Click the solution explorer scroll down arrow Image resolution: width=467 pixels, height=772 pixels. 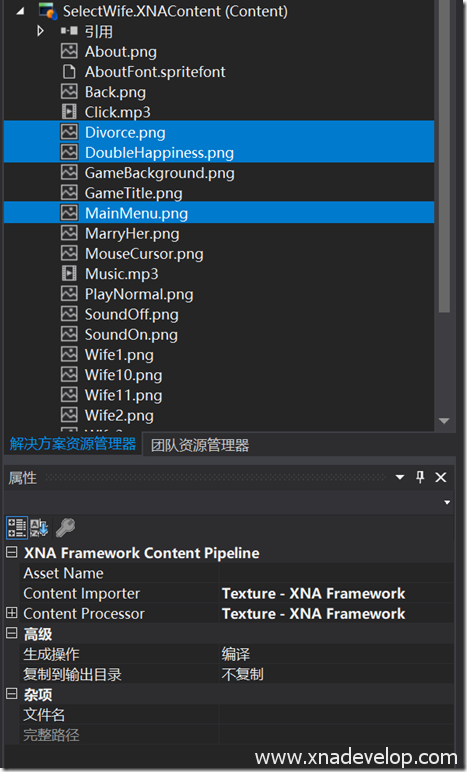tap(444, 421)
